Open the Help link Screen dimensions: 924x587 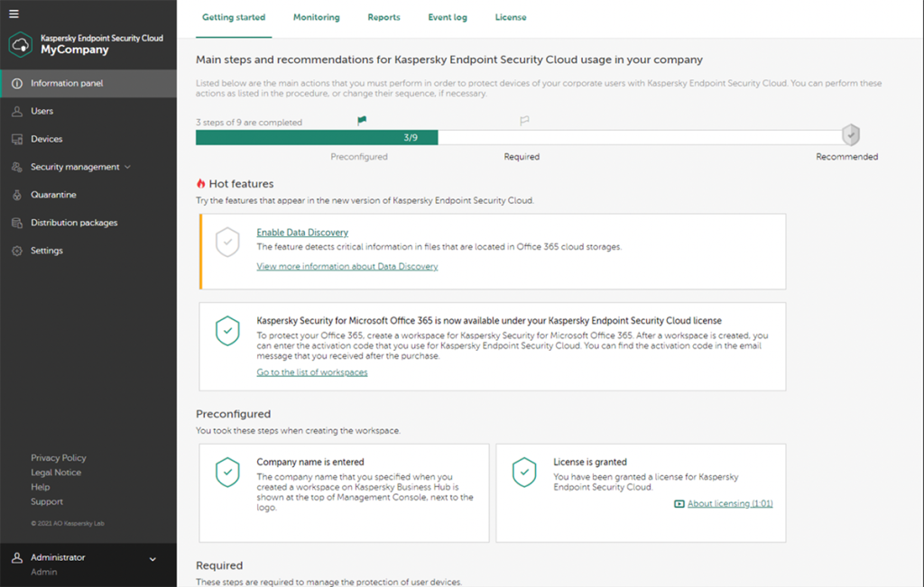click(x=40, y=488)
